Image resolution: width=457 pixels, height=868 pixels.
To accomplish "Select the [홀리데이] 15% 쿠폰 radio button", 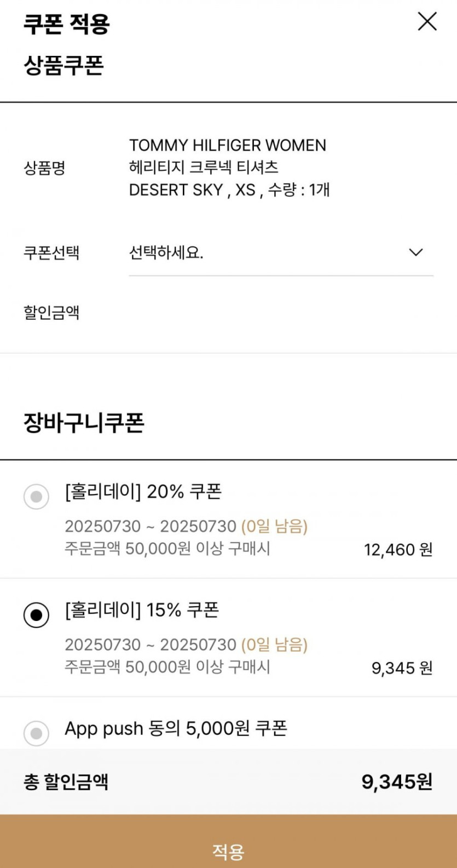I will [x=36, y=615].
